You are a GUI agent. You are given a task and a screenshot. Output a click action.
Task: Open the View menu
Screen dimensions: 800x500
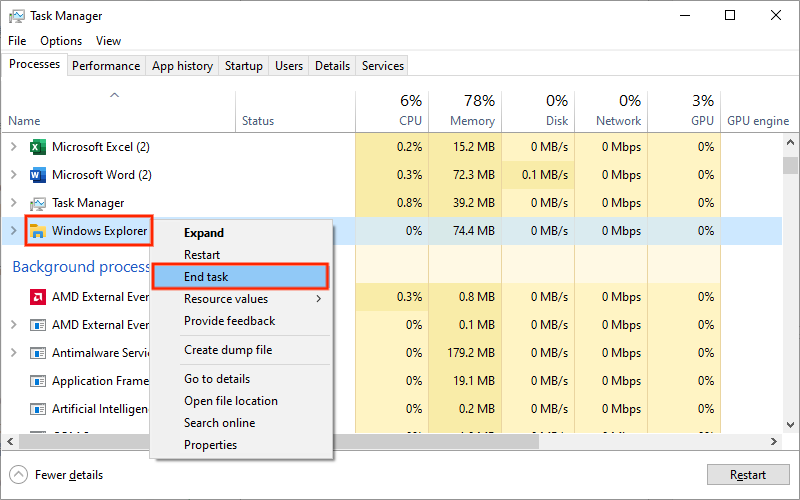coord(108,41)
